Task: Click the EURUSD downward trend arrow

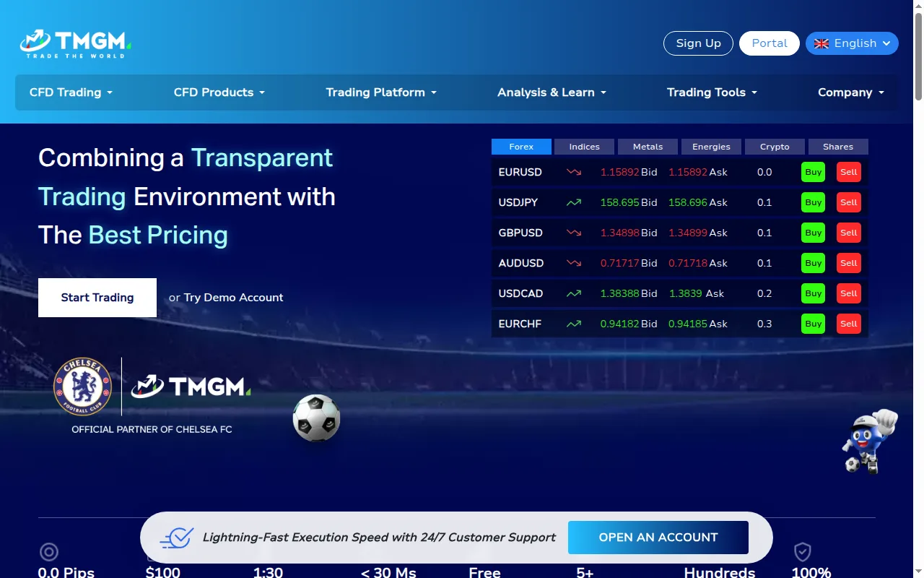Action: click(574, 172)
